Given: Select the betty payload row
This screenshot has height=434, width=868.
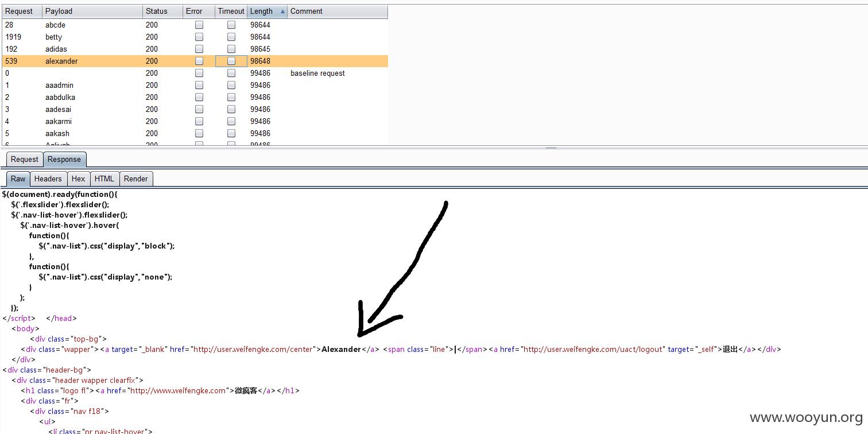Looking at the screenshot, I should (195, 37).
